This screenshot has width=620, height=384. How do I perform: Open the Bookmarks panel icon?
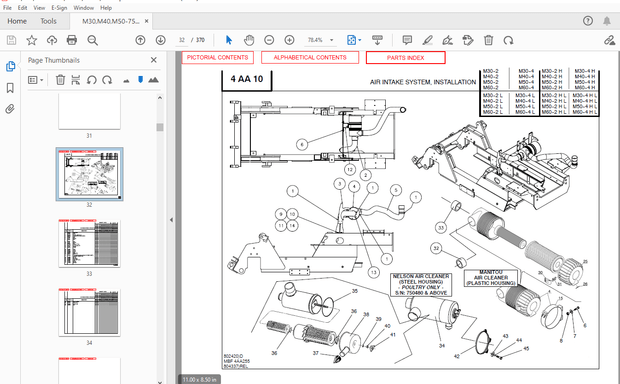(10, 88)
